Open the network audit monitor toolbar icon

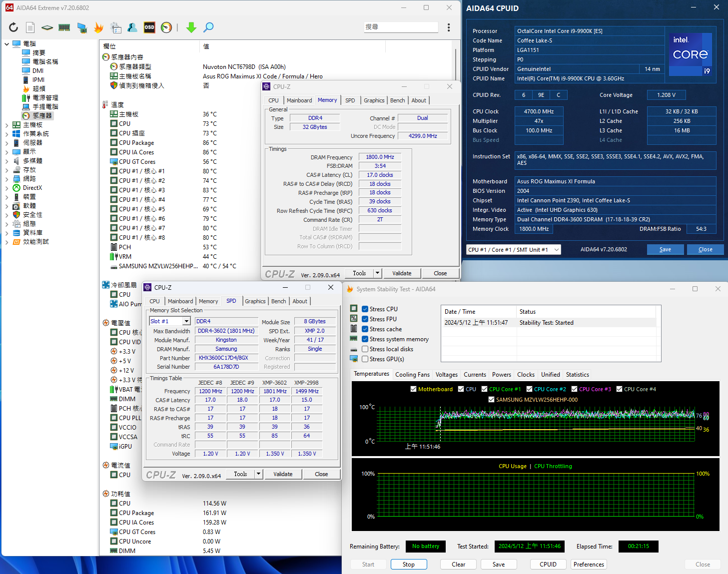pos(82,27)
